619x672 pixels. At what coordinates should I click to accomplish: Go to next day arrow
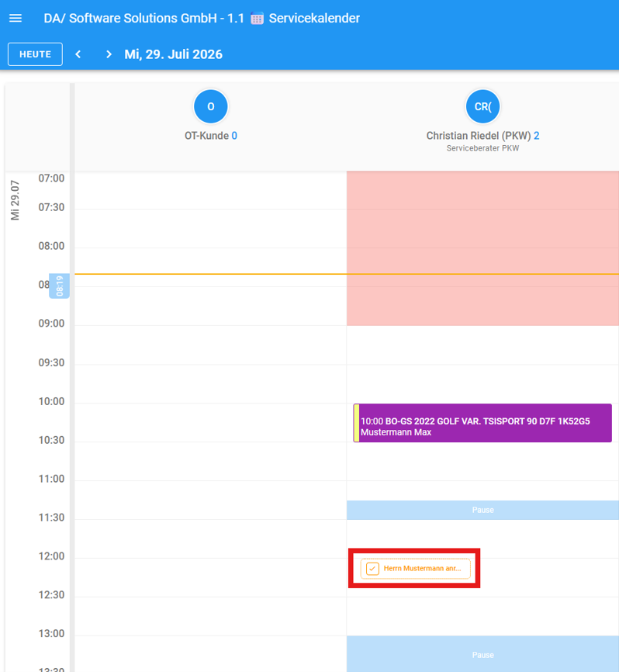tap(109, 54)
